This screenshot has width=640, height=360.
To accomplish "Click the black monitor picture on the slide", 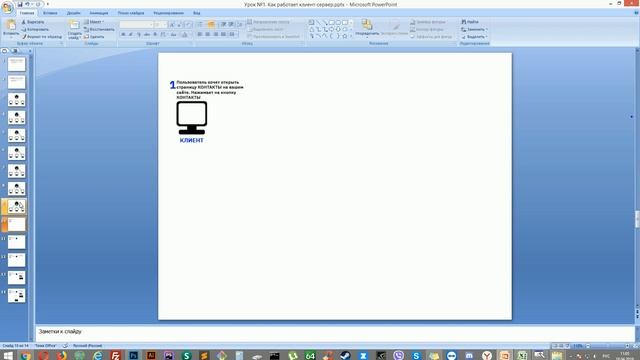I will tap(191, 118).
